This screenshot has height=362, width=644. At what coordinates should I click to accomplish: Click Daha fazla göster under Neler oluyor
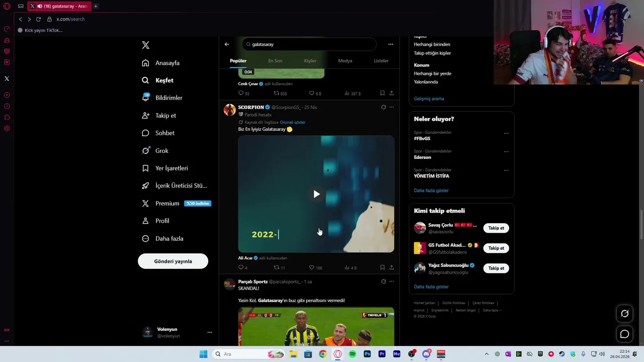(x=431, y=191)
